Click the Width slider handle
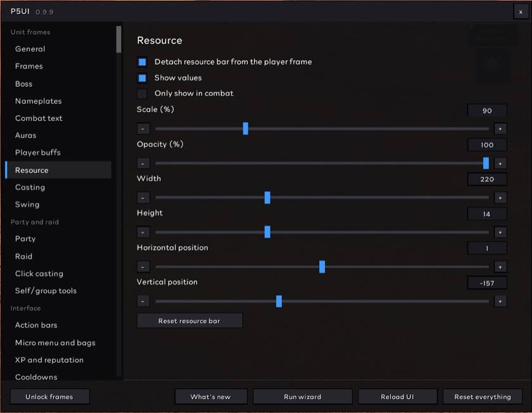The height and width of the screenshot is (413, 532). coord(267,198)
